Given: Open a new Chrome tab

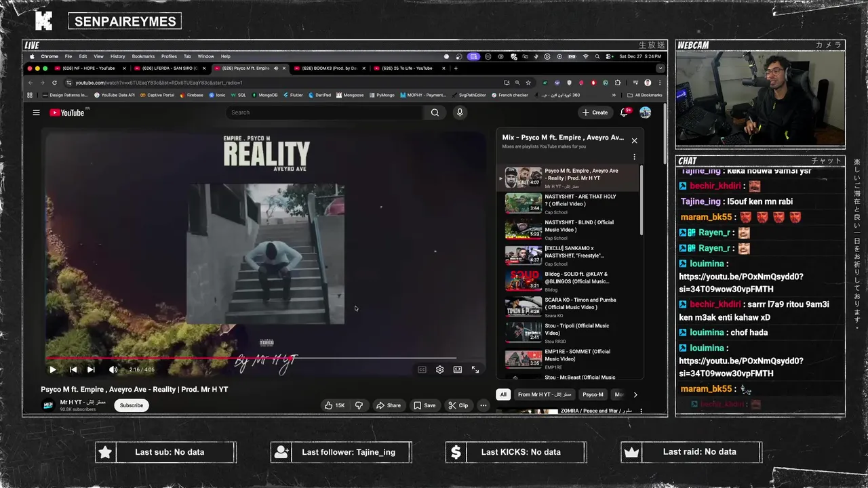Looking at the screenshot, I should [456, 68].
